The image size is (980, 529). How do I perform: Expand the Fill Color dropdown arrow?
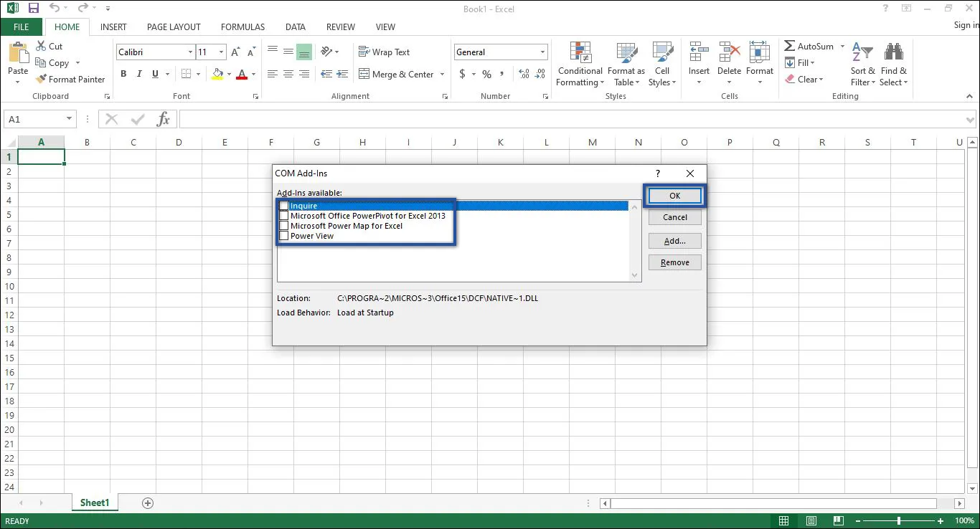click(228, 74)
